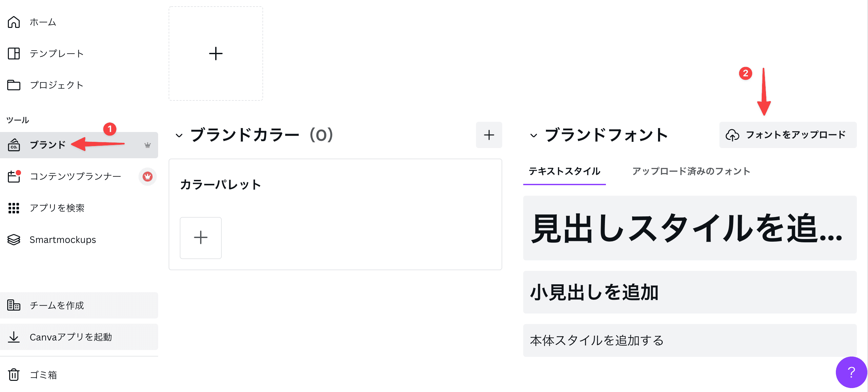Collapse the Brand Font (ブランドフォント) section chevron
Screen dimensions: 868x392
(533, 135)
